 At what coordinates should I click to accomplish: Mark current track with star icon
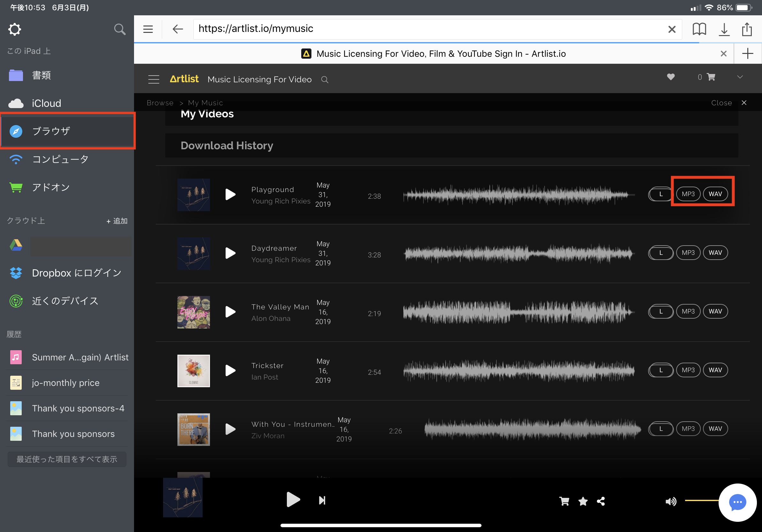click(583, 501)
